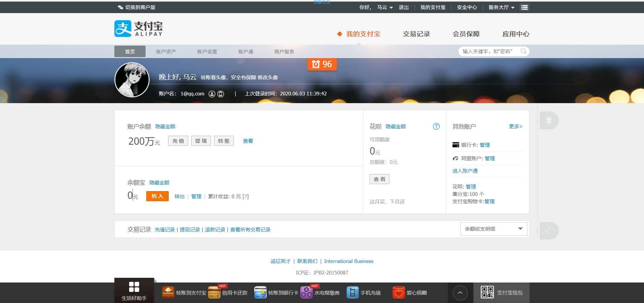Click the Huabei question mark help icon
Image resolution: width=644 pixels, height=303 pixels.
tap(436, 126)
